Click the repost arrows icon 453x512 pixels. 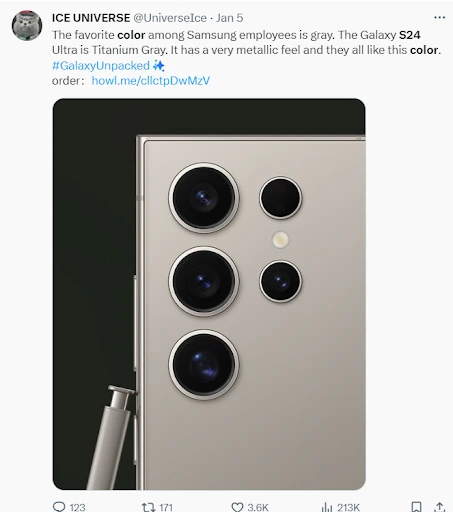point(148,507)
